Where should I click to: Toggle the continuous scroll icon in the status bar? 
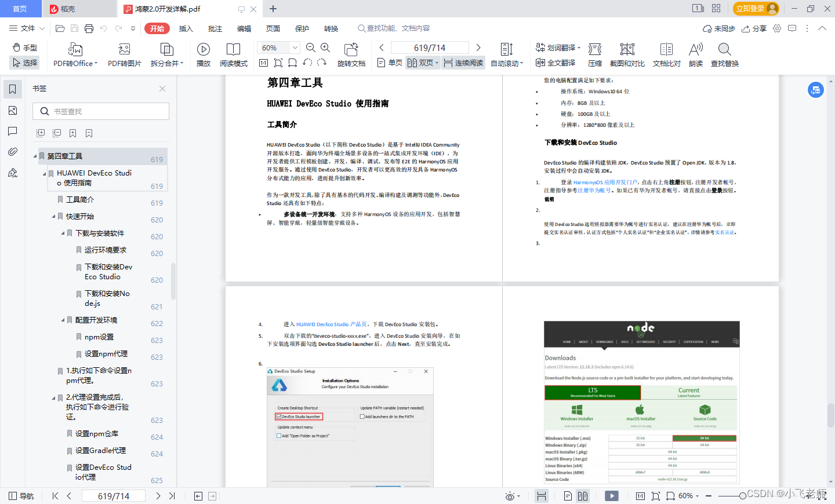click(x=542, y=496)
